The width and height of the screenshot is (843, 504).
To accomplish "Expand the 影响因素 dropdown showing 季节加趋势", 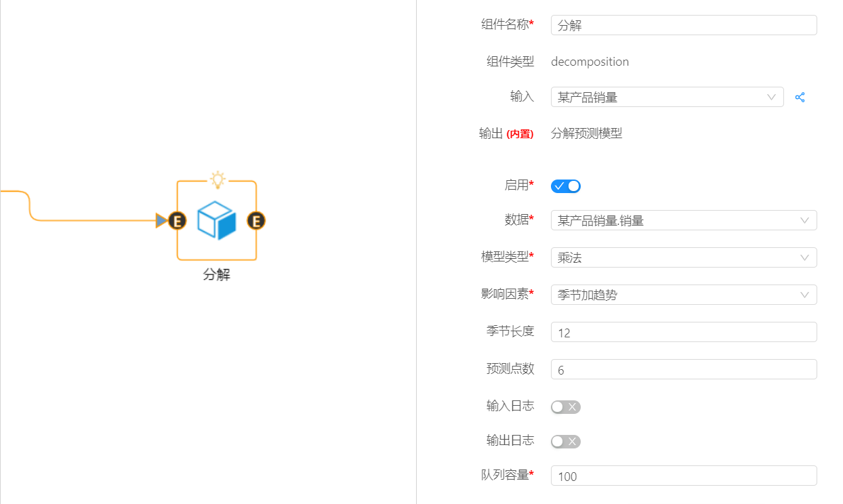I will point(683,295).
